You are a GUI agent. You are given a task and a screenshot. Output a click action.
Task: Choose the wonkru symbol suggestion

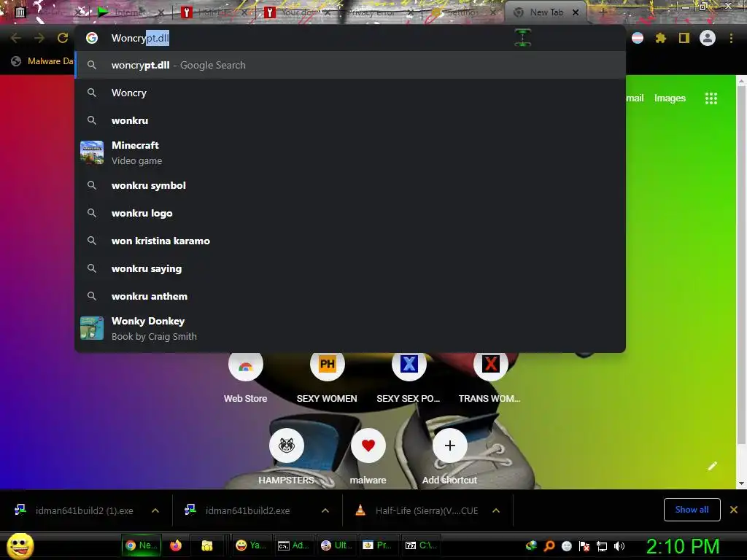click(350, 185)
